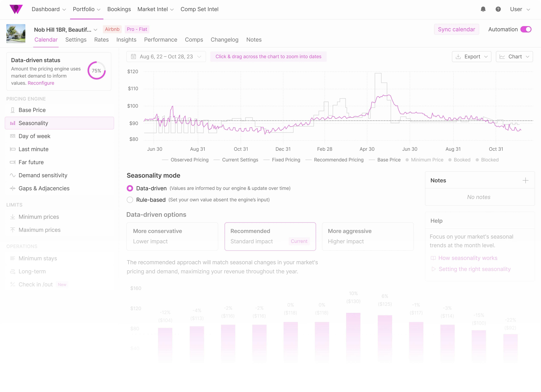Click the Base Price sidebar icon
This screenshot has width=541, height=392.
pos(13,110)
